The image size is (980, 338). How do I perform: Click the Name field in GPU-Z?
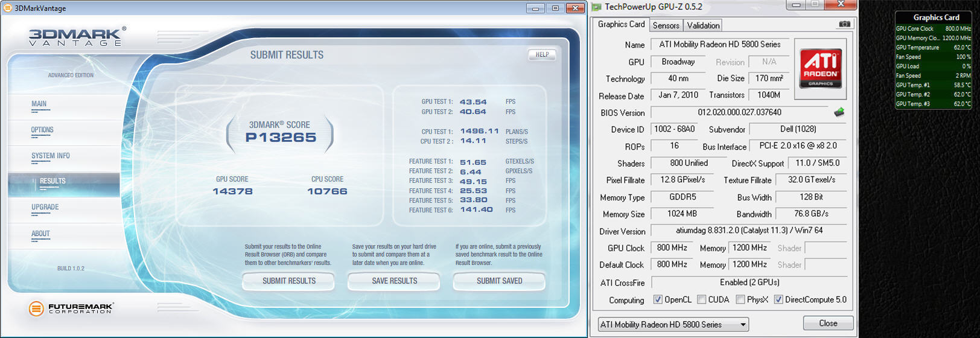[719, 45]
